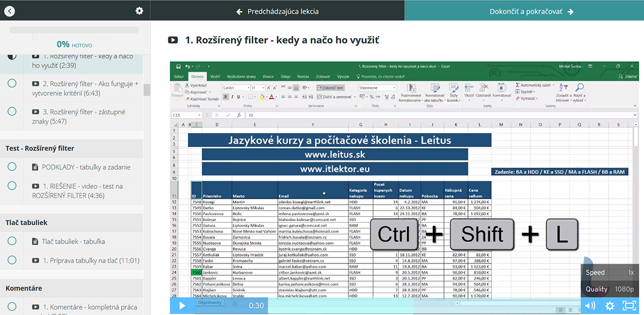644x315 pixels.
Task: Click Súbor tab in Excel video
Action: pos(179,77)
